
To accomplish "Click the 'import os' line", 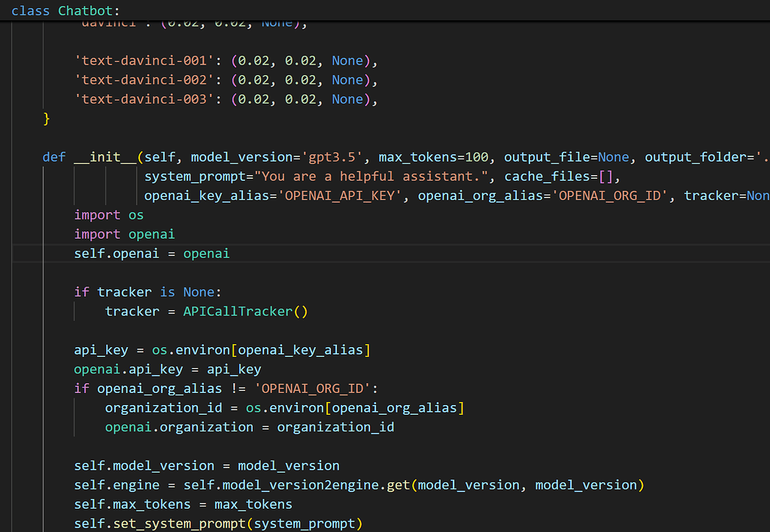I will pyautogui.click(x=109, y=215).
